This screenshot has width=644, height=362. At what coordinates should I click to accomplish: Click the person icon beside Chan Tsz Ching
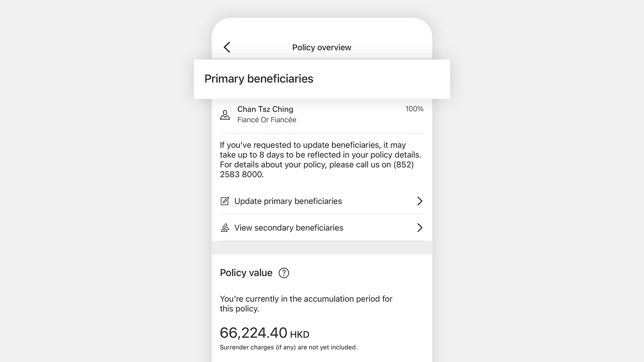click(x=225, y=115)
